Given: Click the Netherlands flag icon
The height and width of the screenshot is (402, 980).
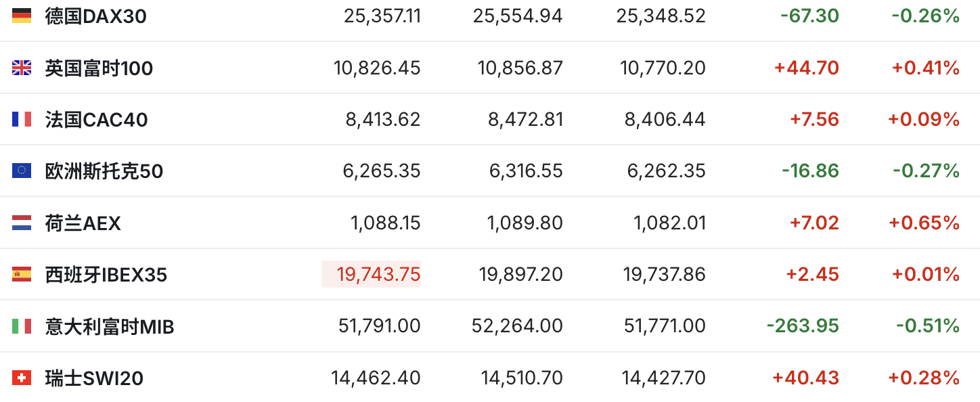Looking at the screenshot, I should [22, 223].
